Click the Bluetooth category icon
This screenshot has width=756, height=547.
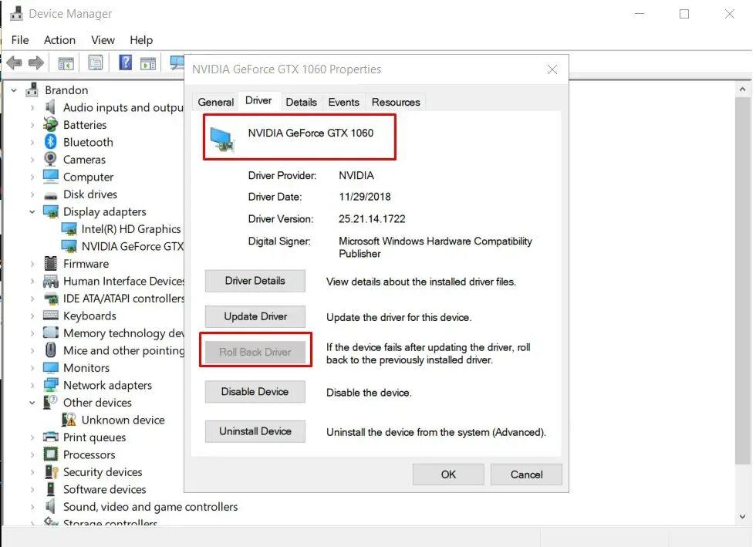[x=51, y=142]
